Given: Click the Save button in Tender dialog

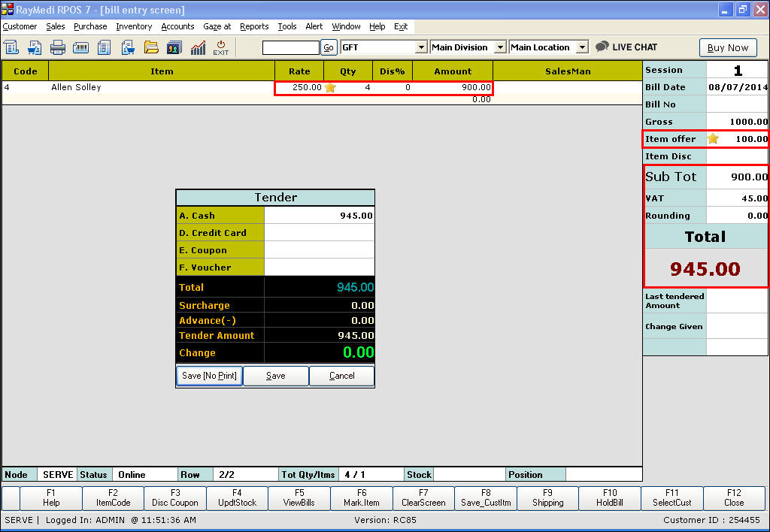Looking at the screenshot, I should [x=275, y=376].
